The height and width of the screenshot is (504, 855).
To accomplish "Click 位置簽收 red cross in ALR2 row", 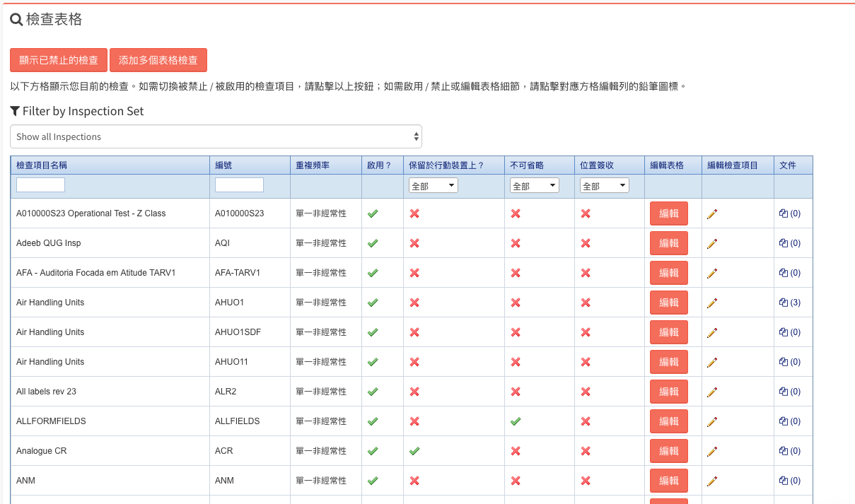I will 586,392.
